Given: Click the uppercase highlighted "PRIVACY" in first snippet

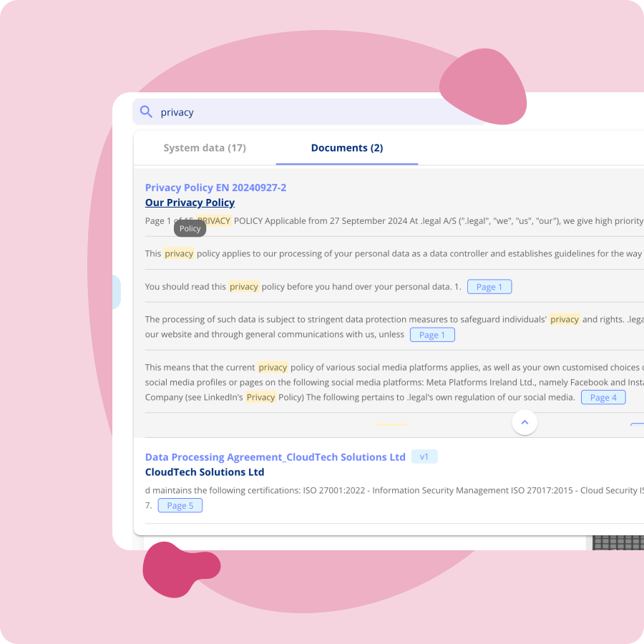Looking at the screenshot, I should coord(214,221).
